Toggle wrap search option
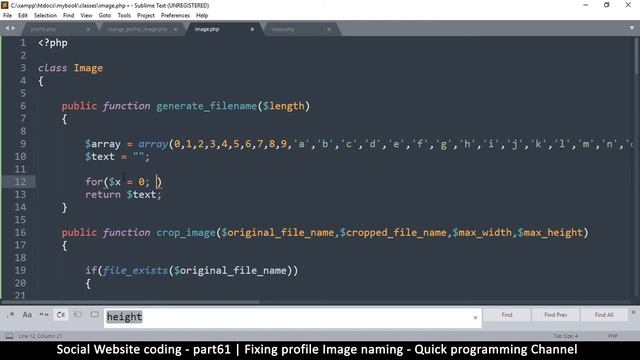Viewport: 640px width, 360px height. [61, 315]
